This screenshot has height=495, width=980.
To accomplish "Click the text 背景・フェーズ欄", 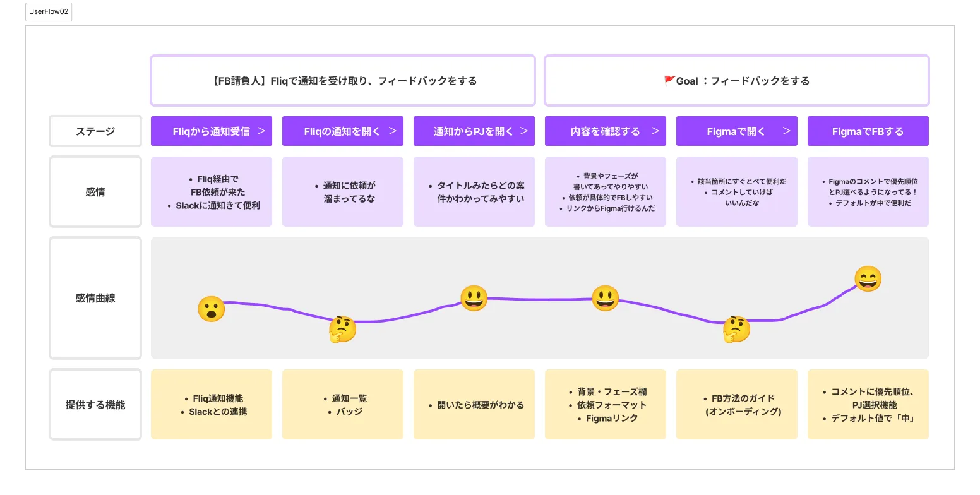I will (612, 391).
